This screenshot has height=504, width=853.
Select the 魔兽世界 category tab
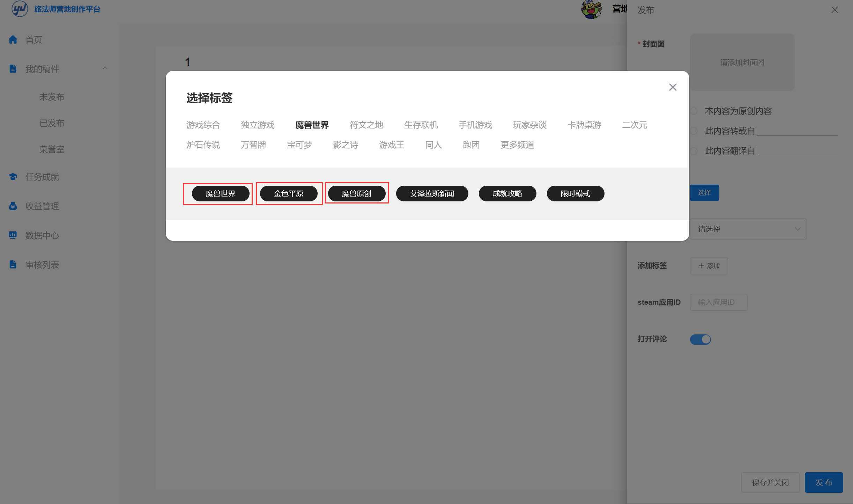click(312, 125)
